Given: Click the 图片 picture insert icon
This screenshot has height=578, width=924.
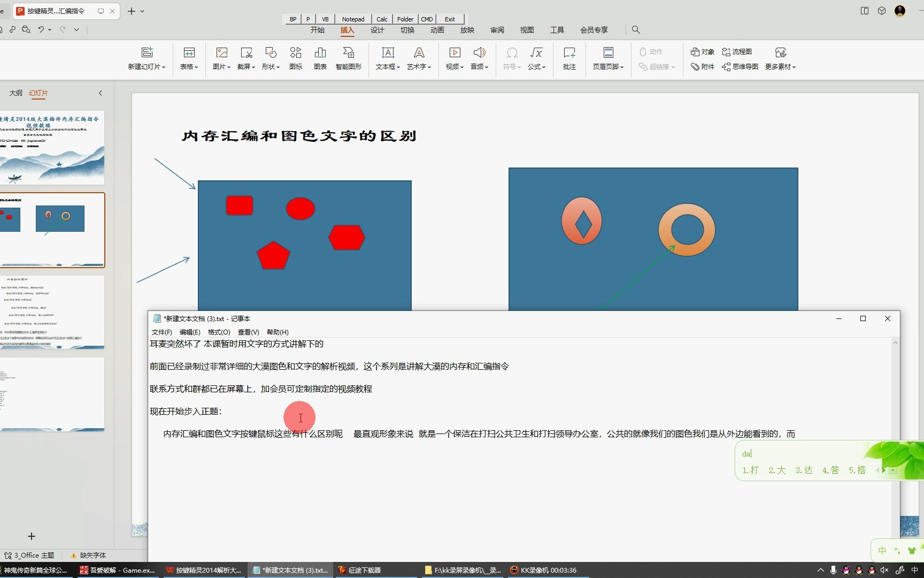Looking at the screenshot, I should tap(222, 52).
